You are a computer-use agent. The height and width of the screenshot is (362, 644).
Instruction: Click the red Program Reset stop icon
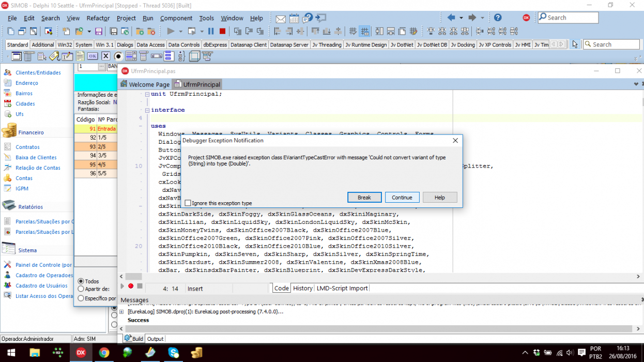(223, 32)
